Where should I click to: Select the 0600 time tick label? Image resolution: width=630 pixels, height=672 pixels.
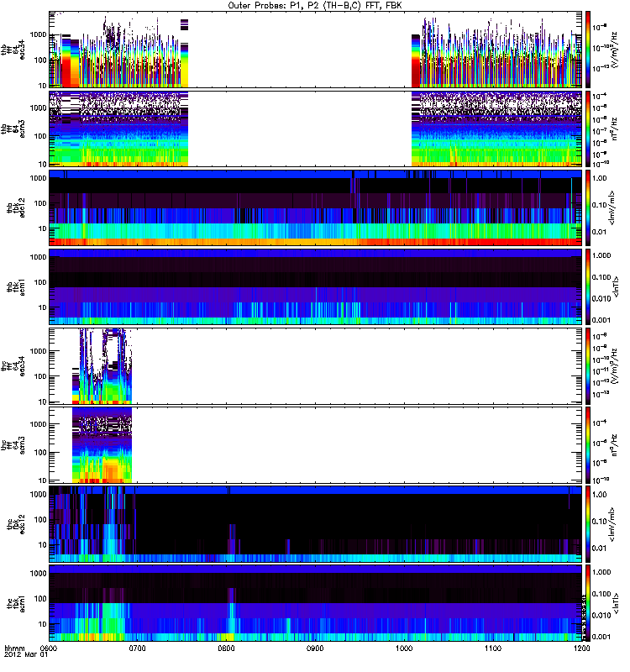point(49,648)
